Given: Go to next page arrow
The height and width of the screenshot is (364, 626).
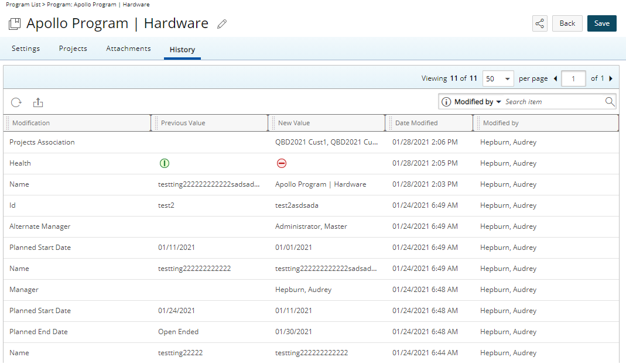Looking at the screenshot, I should click(611, 78).
